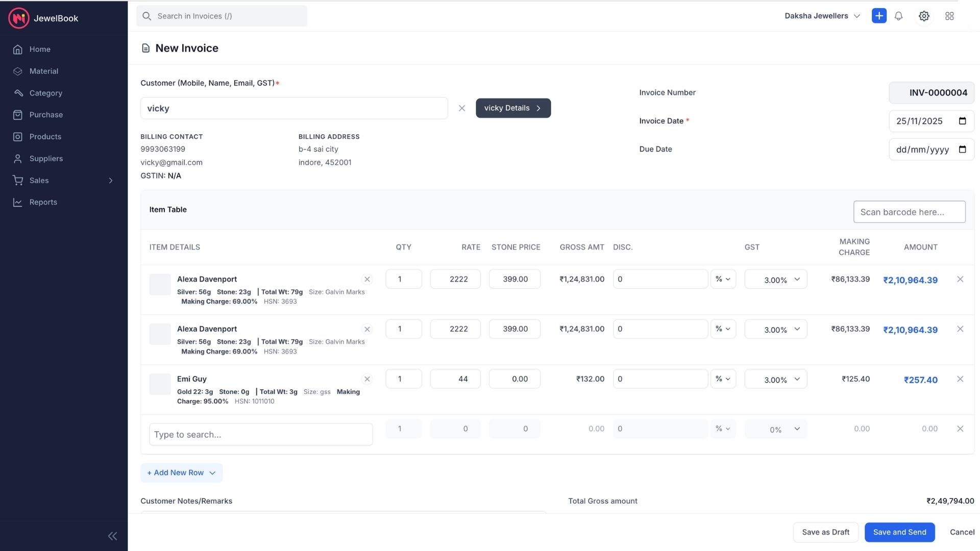Open the Invoice Date calendar picker

[x=963, y=121]
